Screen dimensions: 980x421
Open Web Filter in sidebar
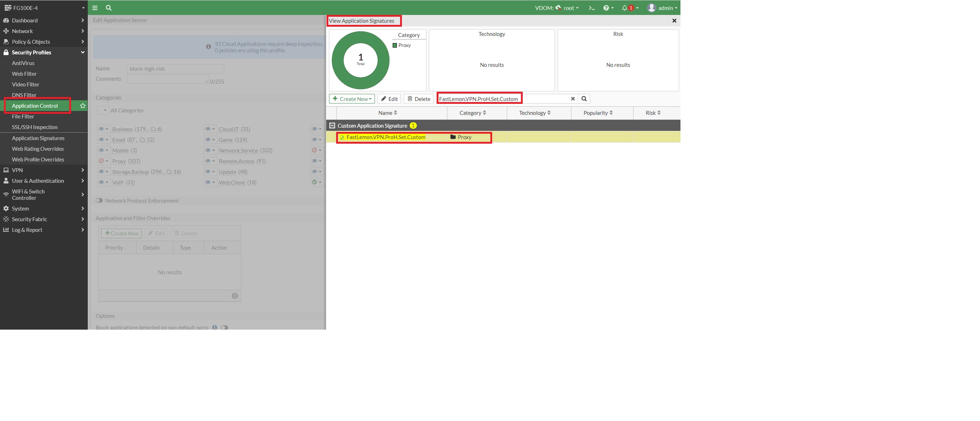click(25, 74)
